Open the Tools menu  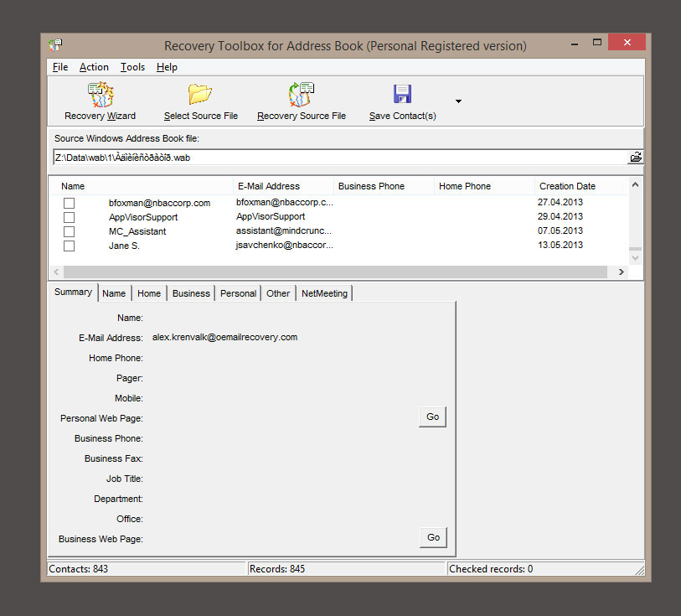(132, 67)
